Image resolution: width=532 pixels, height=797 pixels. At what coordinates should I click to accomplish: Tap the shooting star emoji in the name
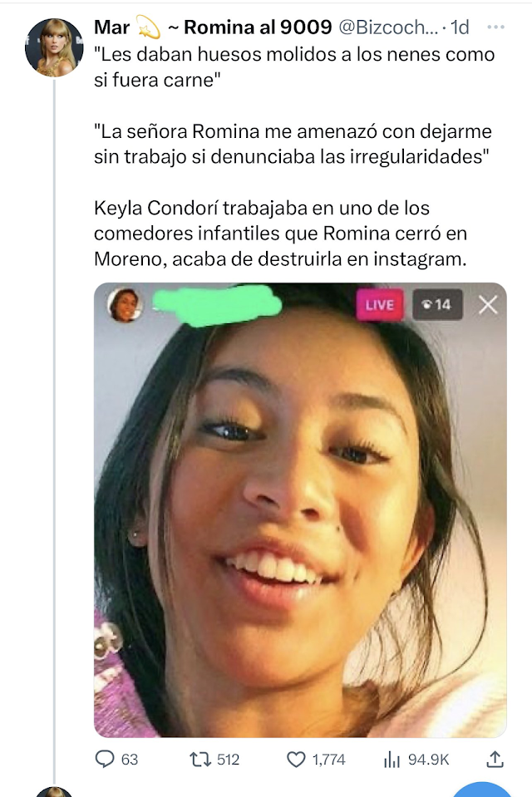[x=148, y=28]
